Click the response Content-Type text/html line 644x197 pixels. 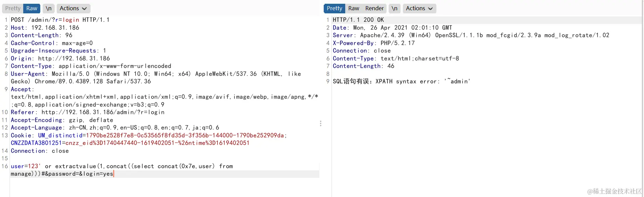click(396, 58)
